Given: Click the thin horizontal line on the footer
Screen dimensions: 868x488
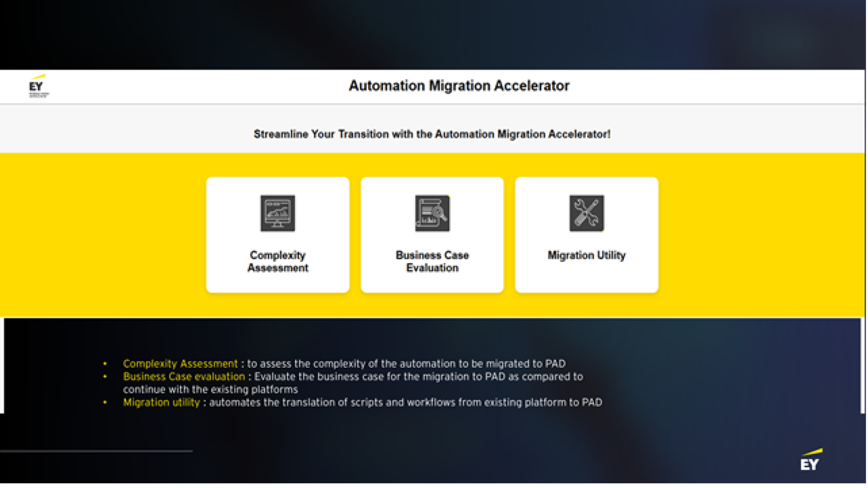Looking at the screenshot, I should coord(96,451).
